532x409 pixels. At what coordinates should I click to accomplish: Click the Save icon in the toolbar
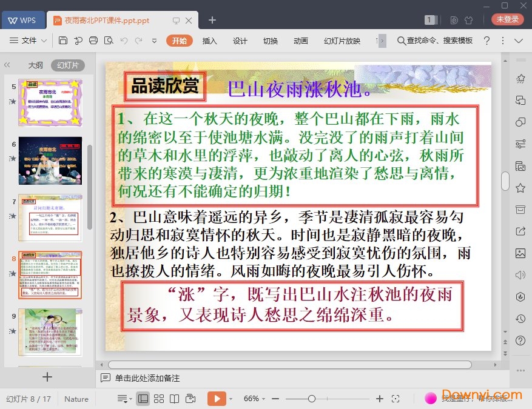click(63, 41)
